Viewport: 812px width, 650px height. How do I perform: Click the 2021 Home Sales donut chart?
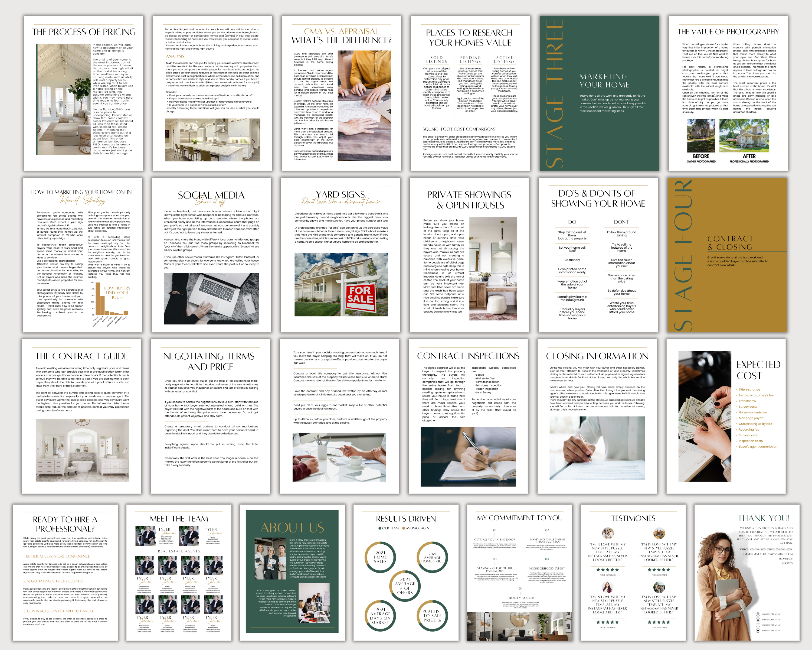click(x=380, y=557)
